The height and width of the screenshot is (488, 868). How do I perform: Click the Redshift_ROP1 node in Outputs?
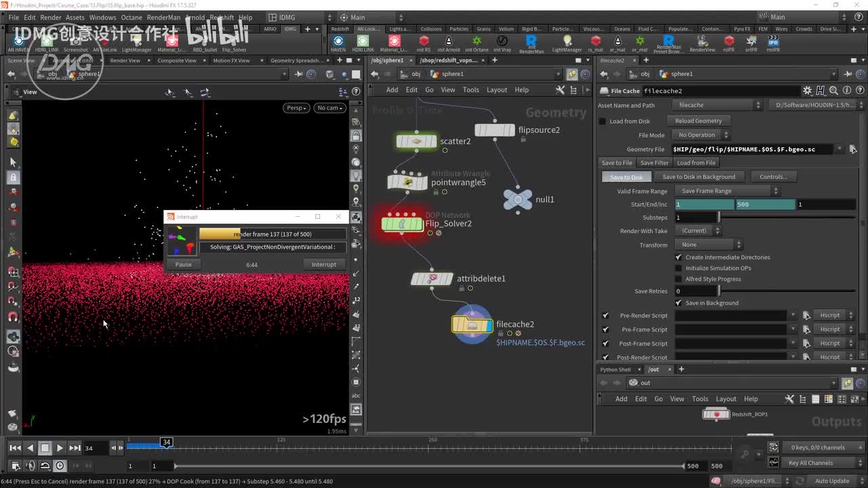[x=715, y=414]
